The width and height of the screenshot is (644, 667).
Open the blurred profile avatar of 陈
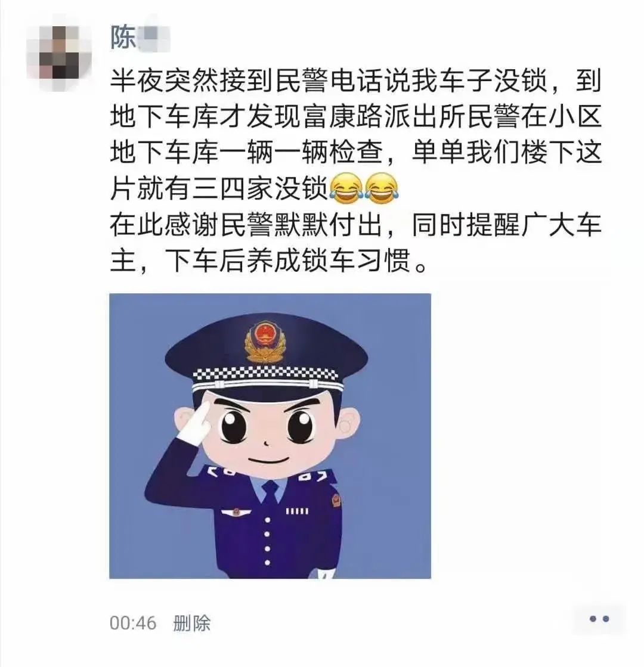59,53
